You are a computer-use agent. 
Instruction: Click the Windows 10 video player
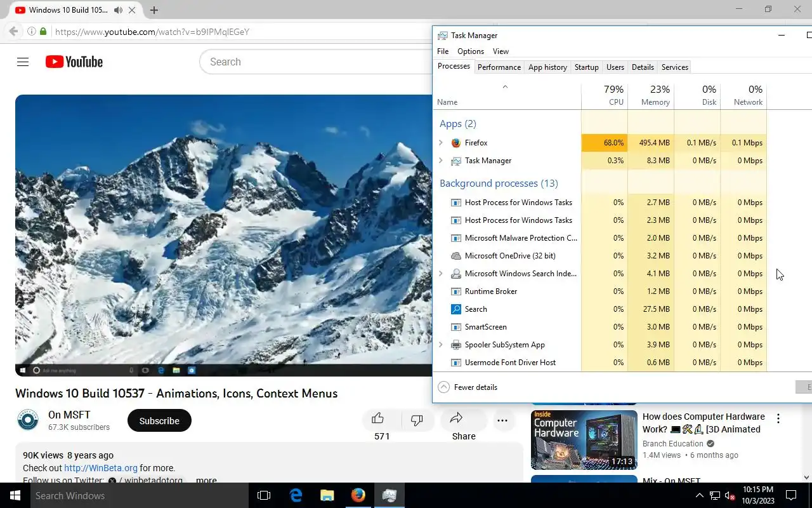click(224, 235)
